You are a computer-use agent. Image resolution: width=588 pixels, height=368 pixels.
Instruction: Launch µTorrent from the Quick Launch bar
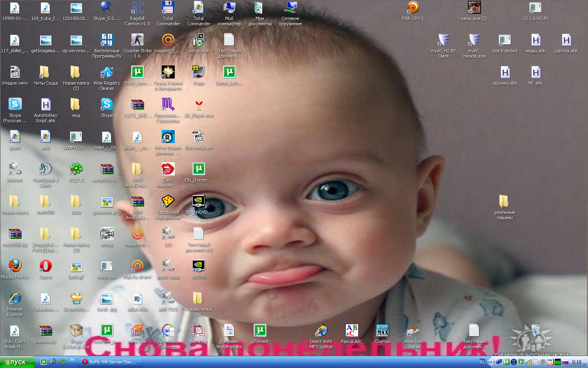[x=44, y=362]
